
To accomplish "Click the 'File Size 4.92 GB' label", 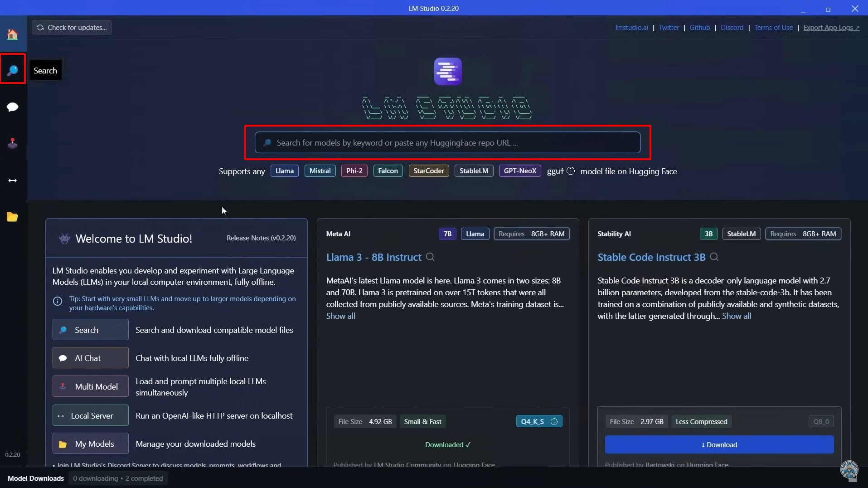I will pyautogui.click(x=365, y=422).
